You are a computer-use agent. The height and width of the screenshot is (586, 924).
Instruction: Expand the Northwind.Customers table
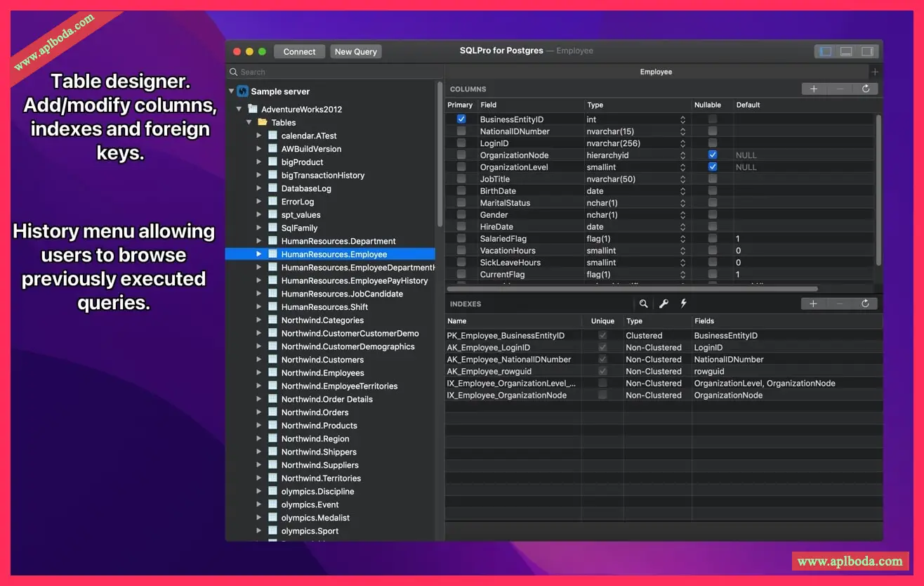tap(259, 360)
